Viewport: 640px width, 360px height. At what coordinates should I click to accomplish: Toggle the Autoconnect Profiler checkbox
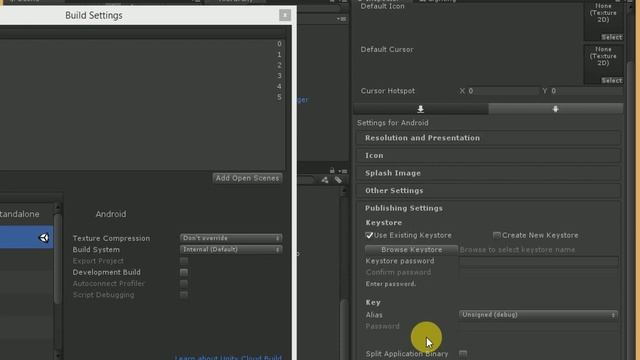click(x=184, y=283)
